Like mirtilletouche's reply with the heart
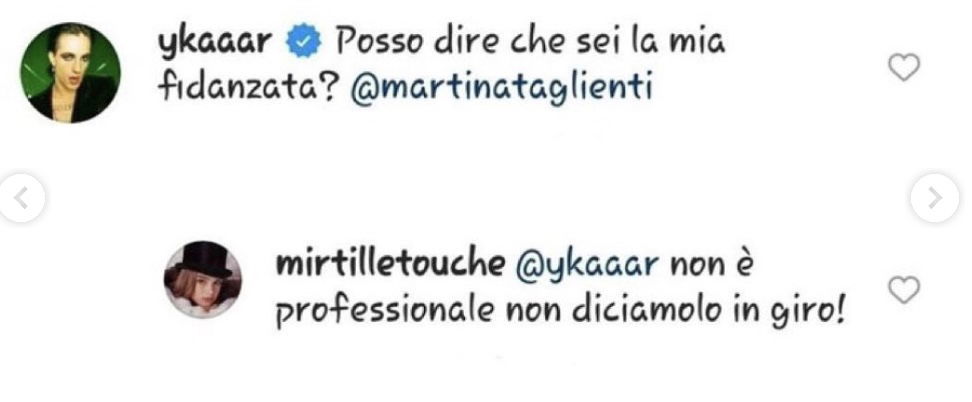This screenshot has width=972, height=402. click(904, 290)
